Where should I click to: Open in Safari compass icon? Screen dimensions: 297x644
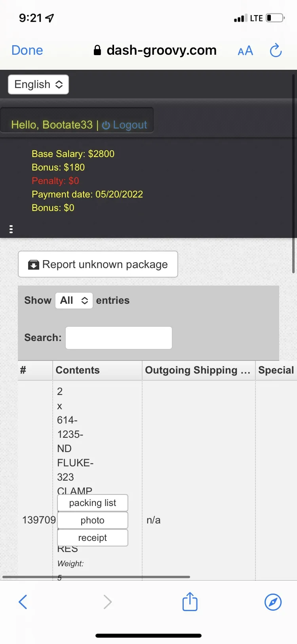(x=273, y=602)
